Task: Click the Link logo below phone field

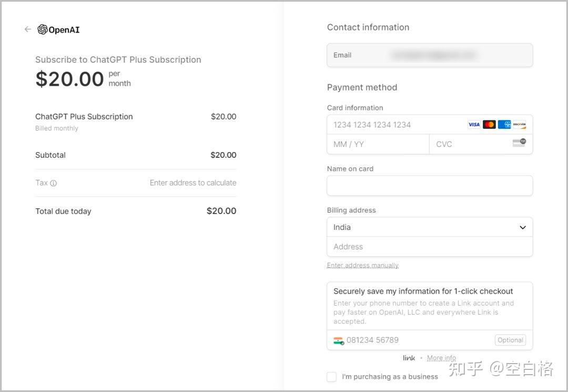Action: click(409, 358)
